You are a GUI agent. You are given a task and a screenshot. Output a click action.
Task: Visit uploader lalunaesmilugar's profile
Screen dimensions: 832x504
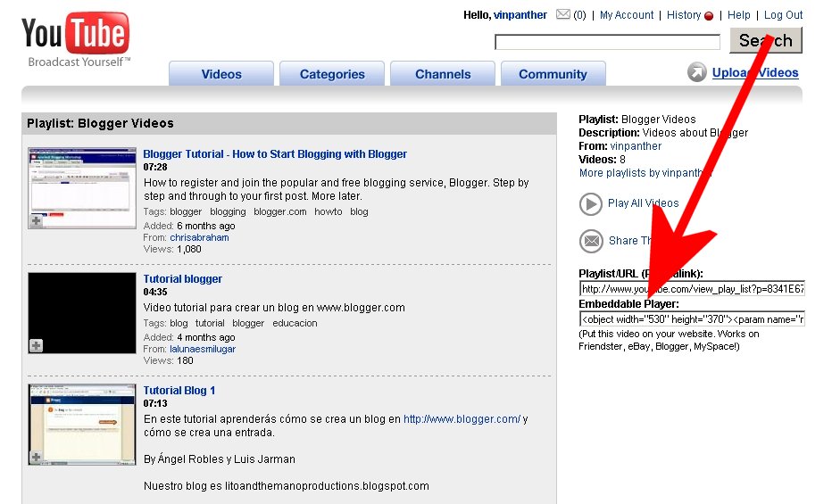(x=203, y=349)
